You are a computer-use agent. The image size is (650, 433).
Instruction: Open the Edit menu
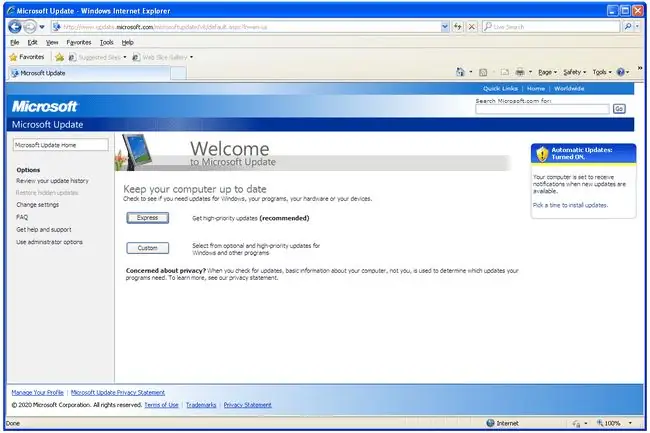(x=32, y=42)
